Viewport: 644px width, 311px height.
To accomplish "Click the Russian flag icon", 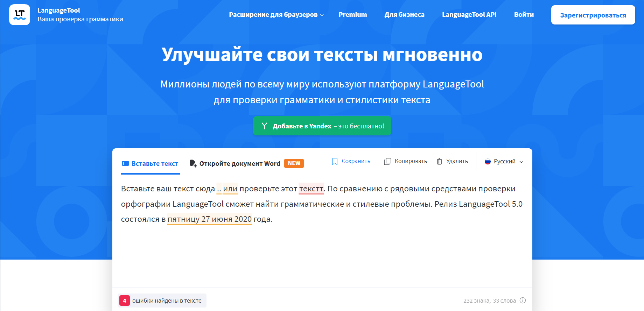I will pos(488,162).
